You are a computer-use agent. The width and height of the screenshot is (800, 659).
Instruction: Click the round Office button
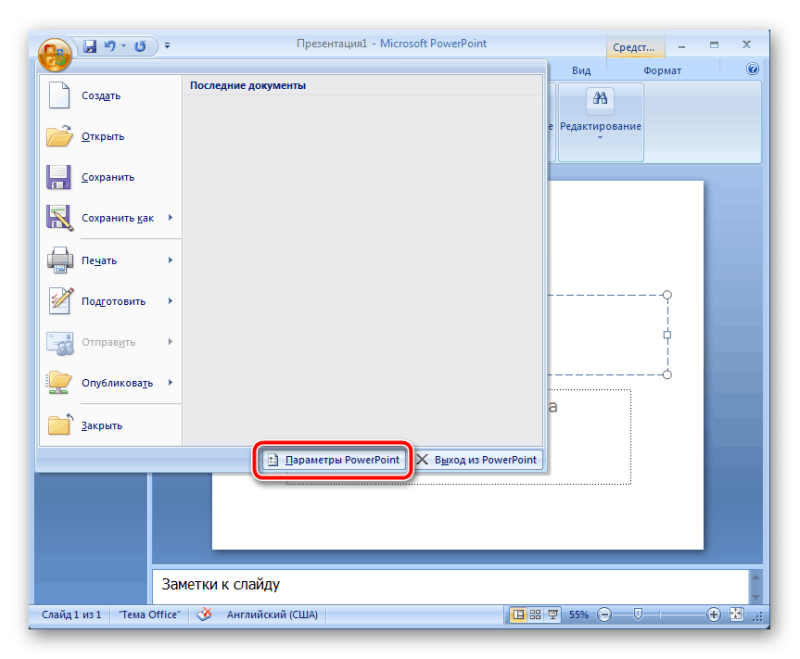(x=55, y=55)
